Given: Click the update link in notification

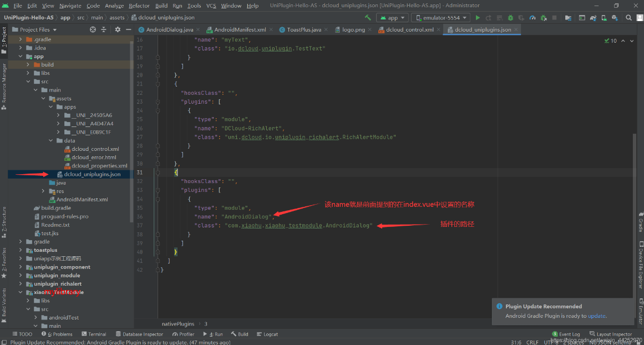Looking at the screenshot, I should (597, 316).
